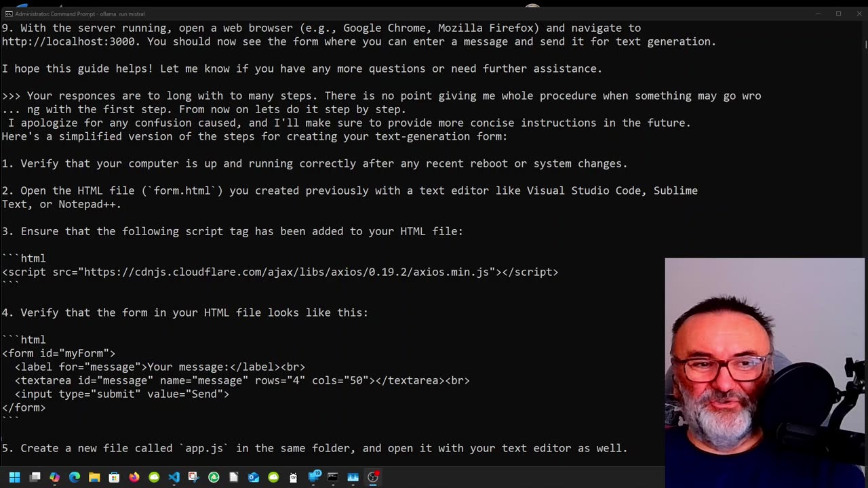Click line '5. Create a new file called app.js'
Screen dimensions: 868x488
315,448
